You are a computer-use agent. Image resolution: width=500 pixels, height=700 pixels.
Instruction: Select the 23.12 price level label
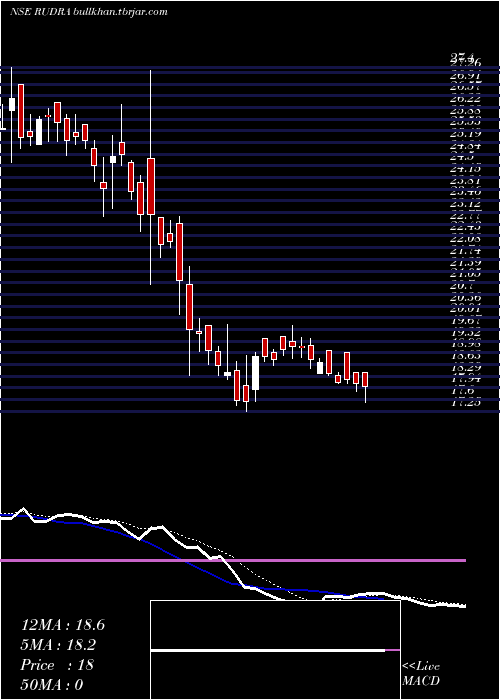465,204
